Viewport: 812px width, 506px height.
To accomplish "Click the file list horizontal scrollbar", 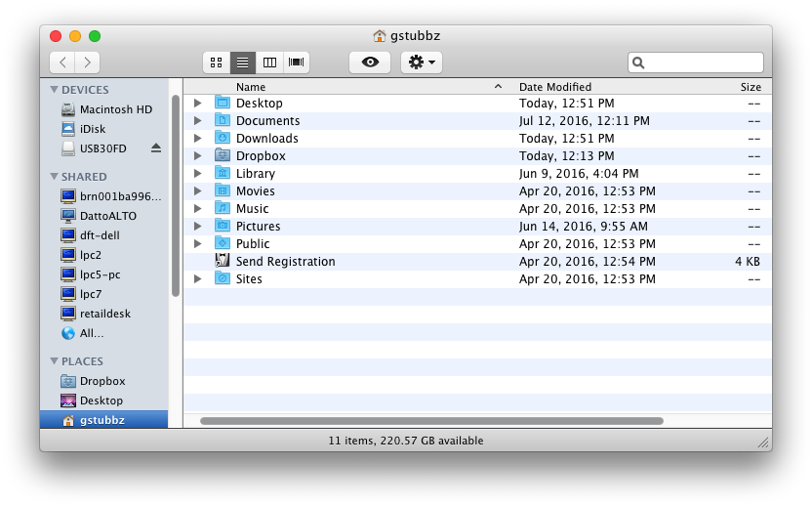I will click(431, 421).
